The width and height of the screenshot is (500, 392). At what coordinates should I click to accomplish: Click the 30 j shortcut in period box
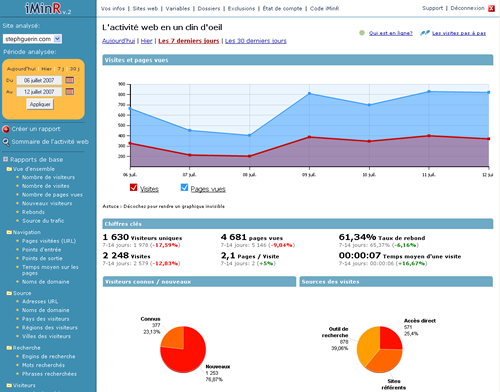[75, 69]
